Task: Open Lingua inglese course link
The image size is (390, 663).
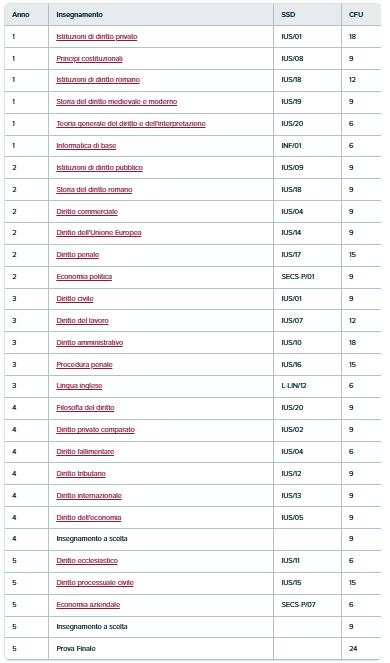Action: coord(80,386)
